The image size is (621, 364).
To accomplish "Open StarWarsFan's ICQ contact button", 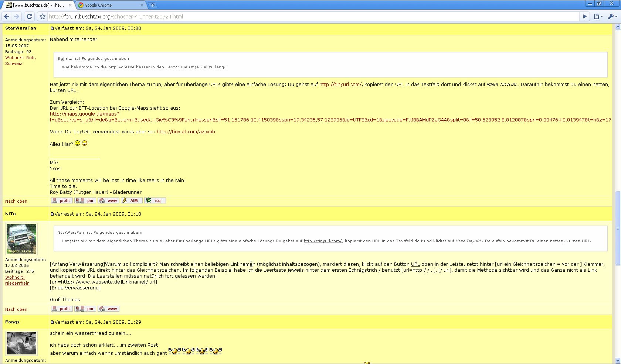I will pos(155,200).
